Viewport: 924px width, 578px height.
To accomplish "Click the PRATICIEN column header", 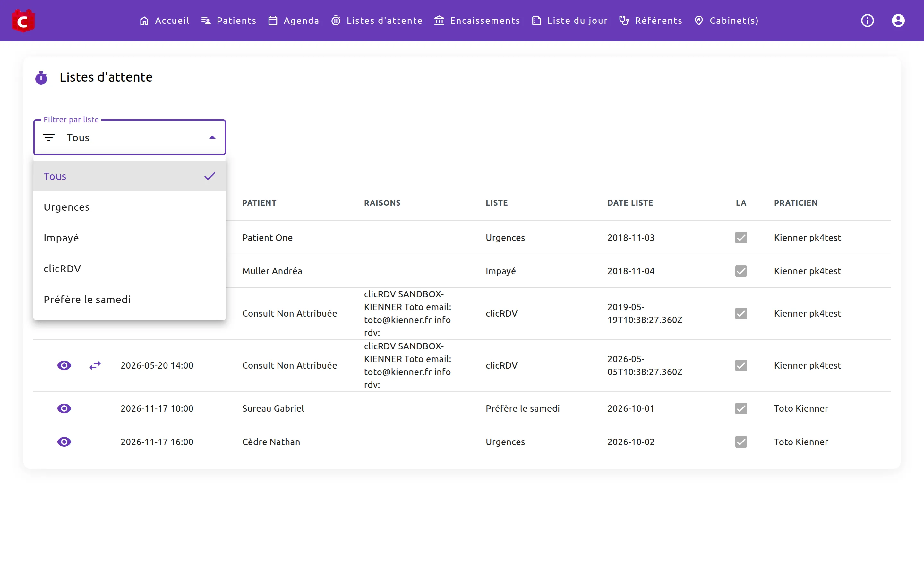I will (x=796, y=203).
